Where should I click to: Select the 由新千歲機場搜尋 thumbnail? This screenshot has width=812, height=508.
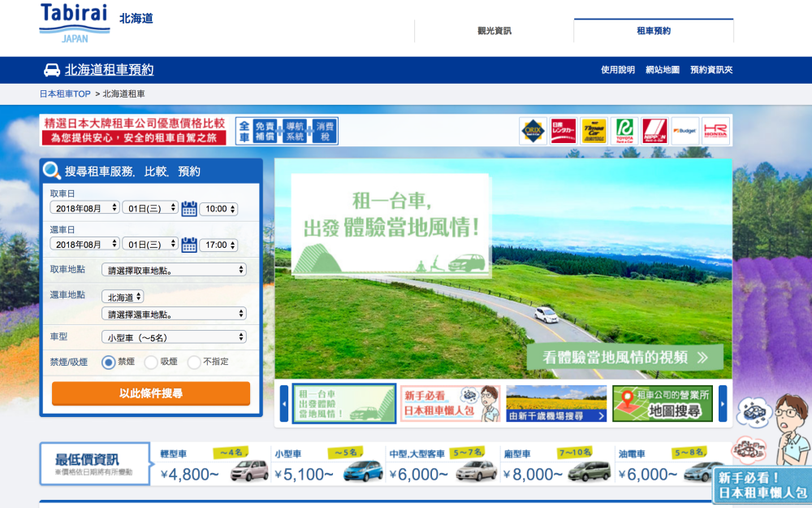point(556,403)
